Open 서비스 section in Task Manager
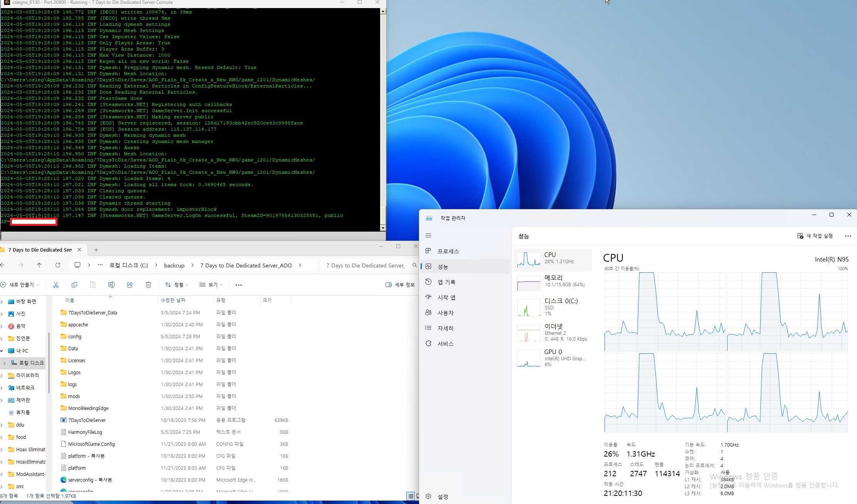 click(x=445, y=344)
